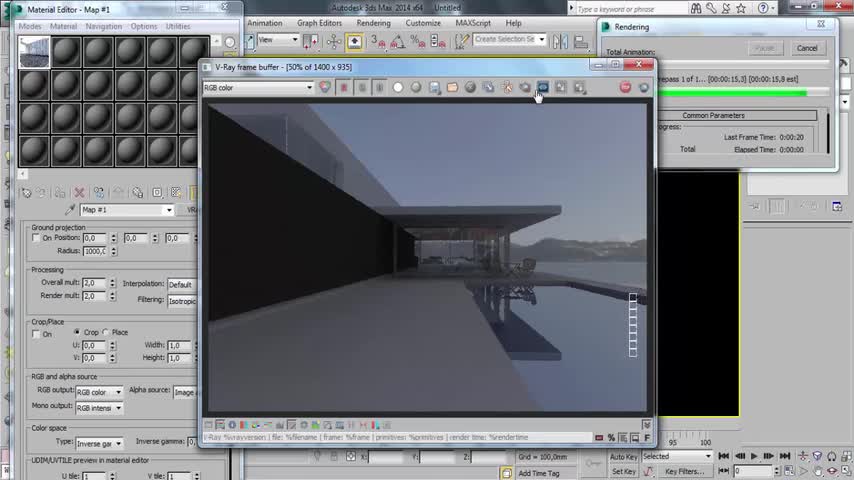The image size is (854, 480).
Task: Select the first material sample slot
Action: click(x=34, y=52)
